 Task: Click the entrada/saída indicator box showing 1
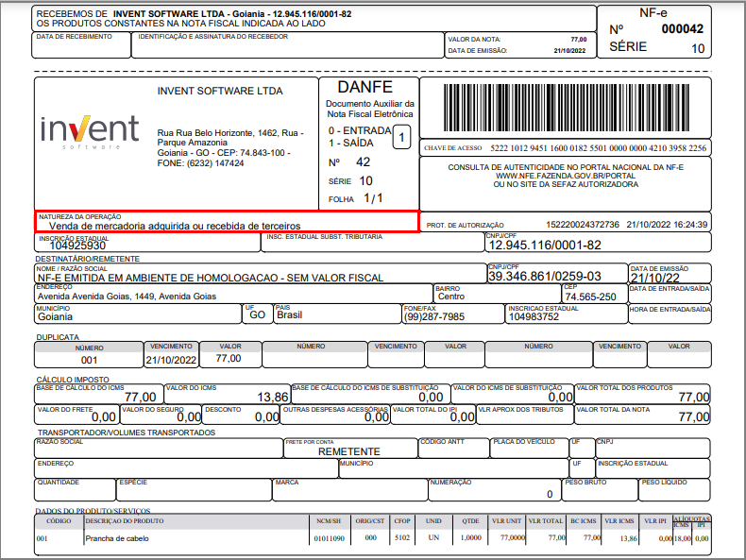401,138
